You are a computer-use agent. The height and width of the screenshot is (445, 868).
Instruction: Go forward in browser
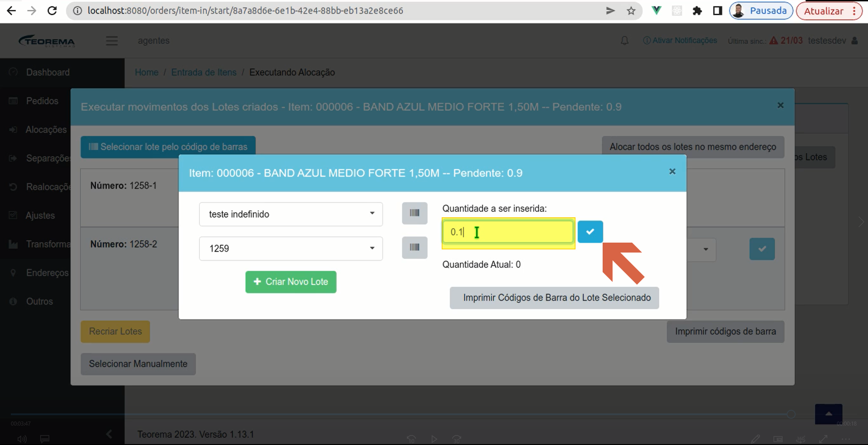(32, 11)
